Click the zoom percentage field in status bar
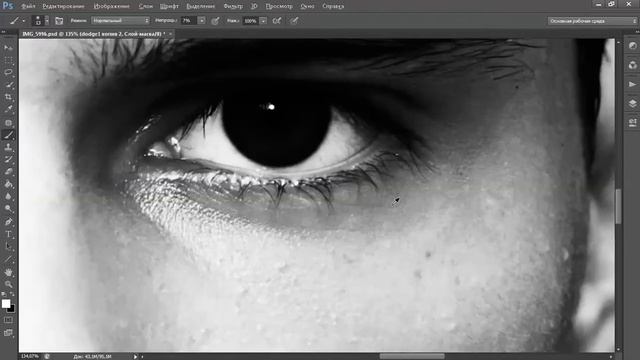The image size is (640, 360). pos(30,356)
